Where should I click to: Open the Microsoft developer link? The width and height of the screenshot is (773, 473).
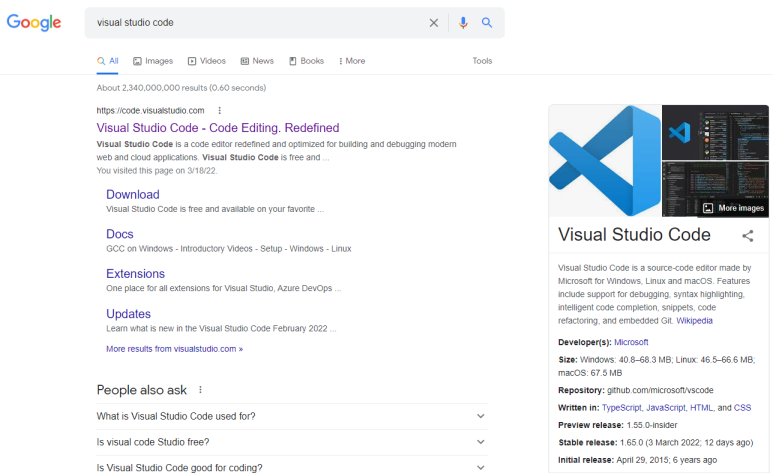click(x=631, y=342)
